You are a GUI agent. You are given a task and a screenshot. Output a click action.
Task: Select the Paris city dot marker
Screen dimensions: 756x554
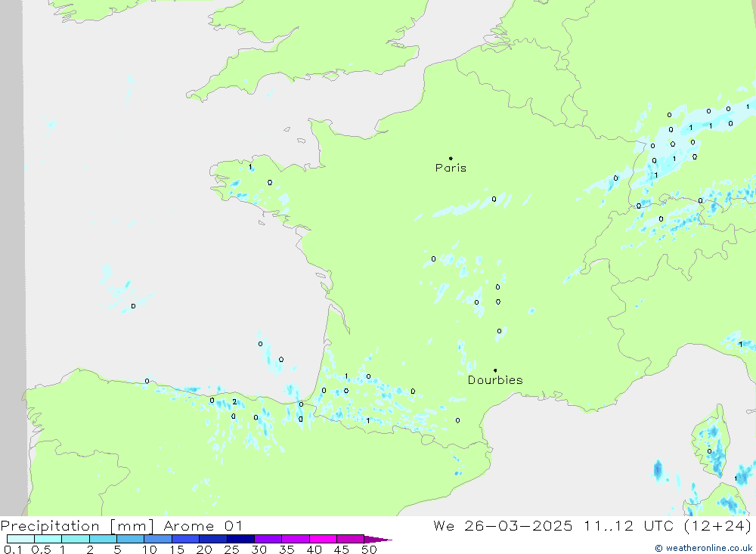click(x=451, y=158)
